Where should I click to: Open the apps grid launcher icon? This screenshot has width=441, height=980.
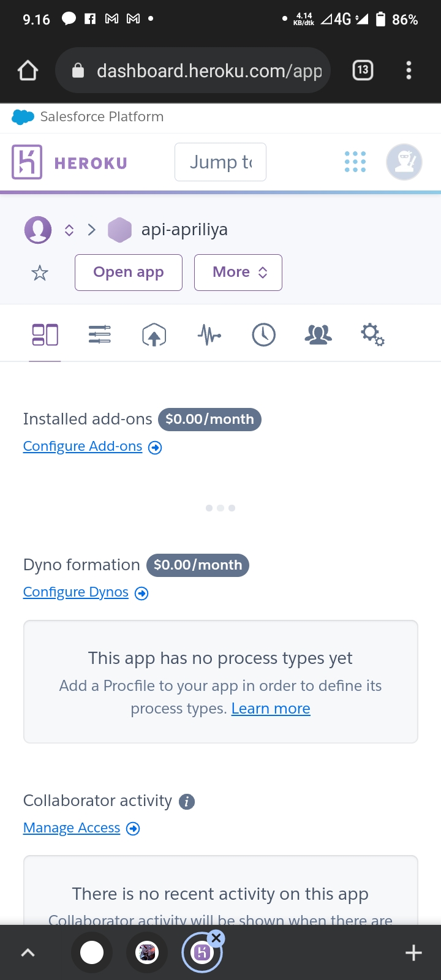[x=355, y=162]
